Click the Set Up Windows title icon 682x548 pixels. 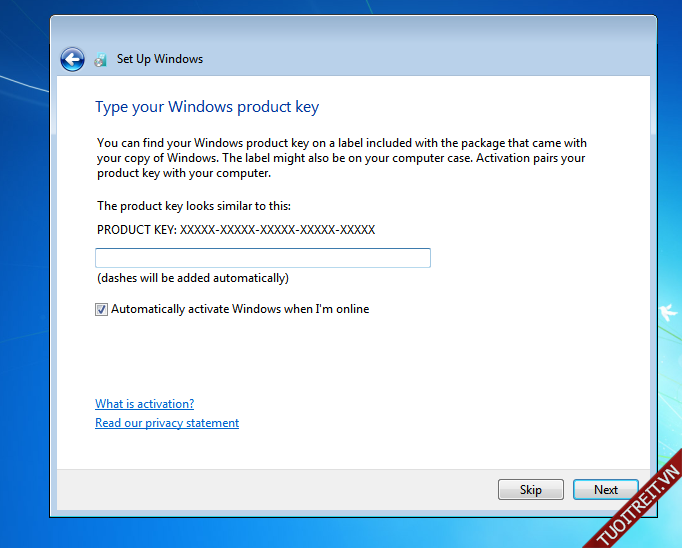tap(101, 60)
